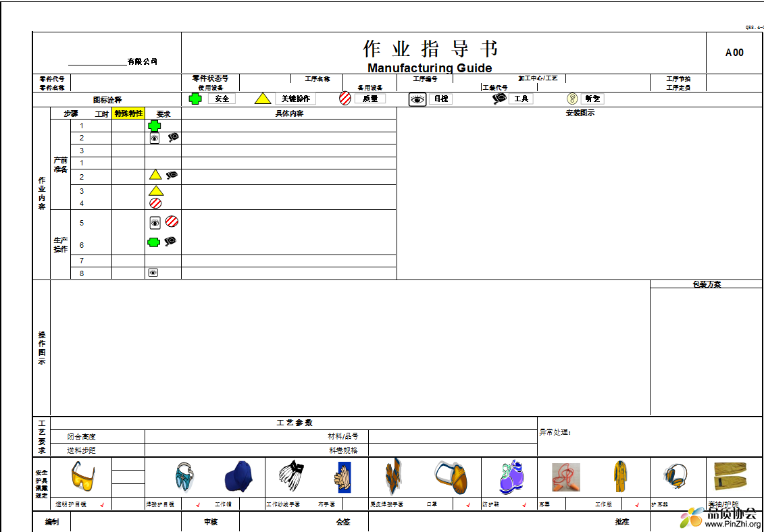This screenshot has width=764, height=532.
Task: Click the Manufacturing Guide subtitle
Action: (429, 68)
